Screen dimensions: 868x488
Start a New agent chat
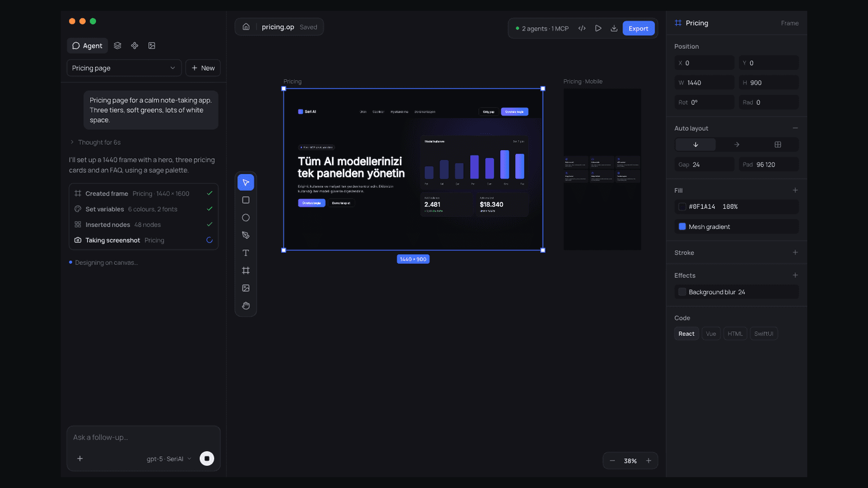point(203,68)
